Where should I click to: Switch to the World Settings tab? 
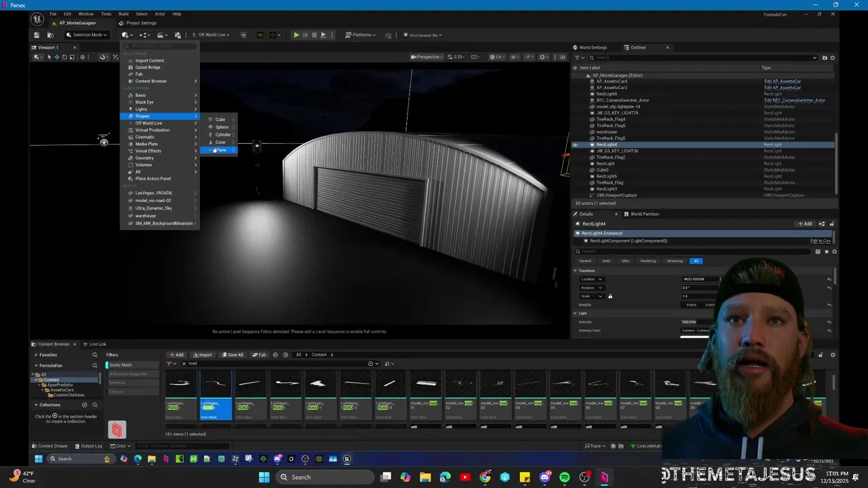coord(593,47)
